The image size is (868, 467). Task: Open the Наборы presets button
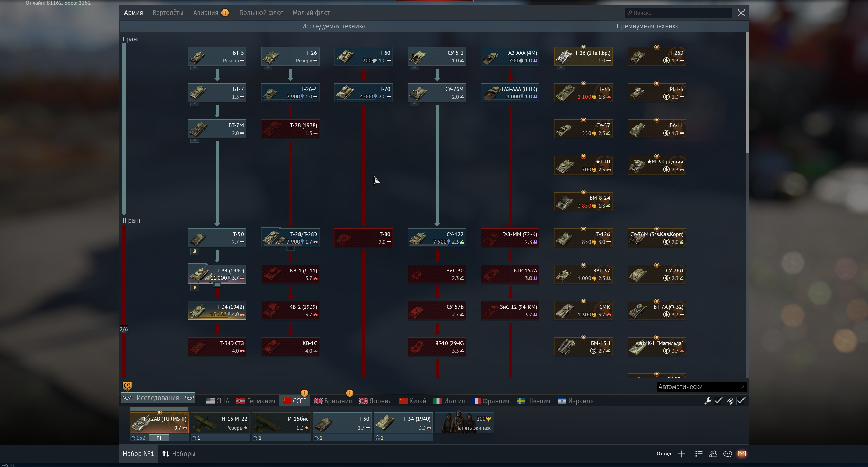(179, 454)
